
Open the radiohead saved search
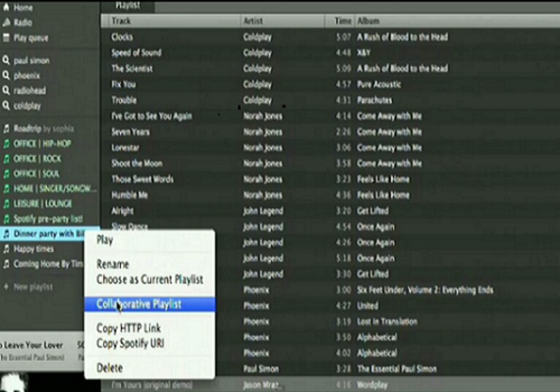click(30, 91)
